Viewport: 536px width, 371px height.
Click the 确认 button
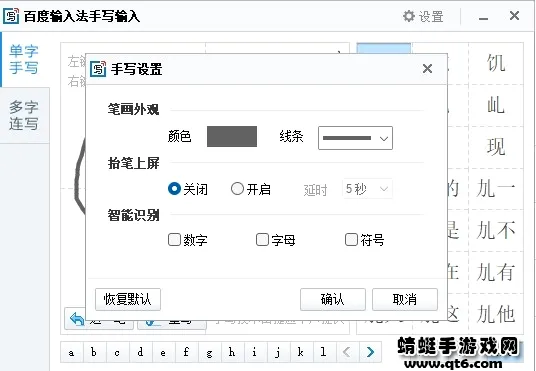pyautogui.click(x=333, y=300)
